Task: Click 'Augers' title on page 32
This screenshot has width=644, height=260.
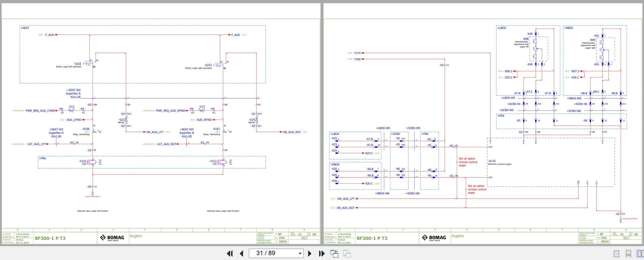Action: pyautogui.click(x=458, y=236)
